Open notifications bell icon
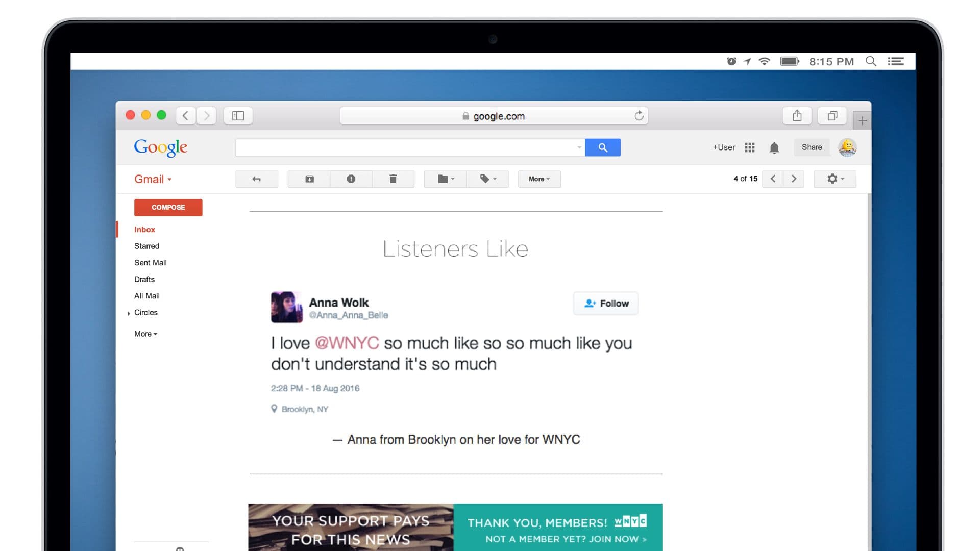This screenshot has height=551, width=980. point(774,148)
